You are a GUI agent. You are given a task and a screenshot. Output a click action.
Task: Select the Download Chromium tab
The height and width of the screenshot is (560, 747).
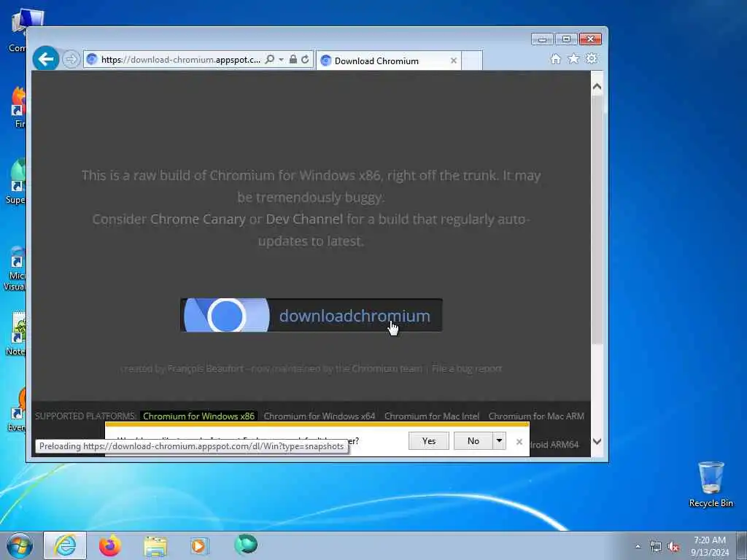click(389, 61)
